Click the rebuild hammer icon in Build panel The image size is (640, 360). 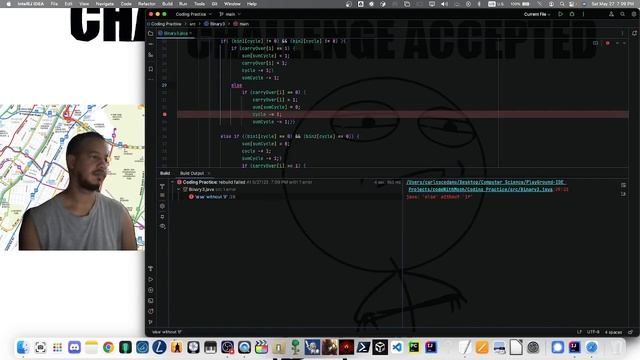click(162, 187)
